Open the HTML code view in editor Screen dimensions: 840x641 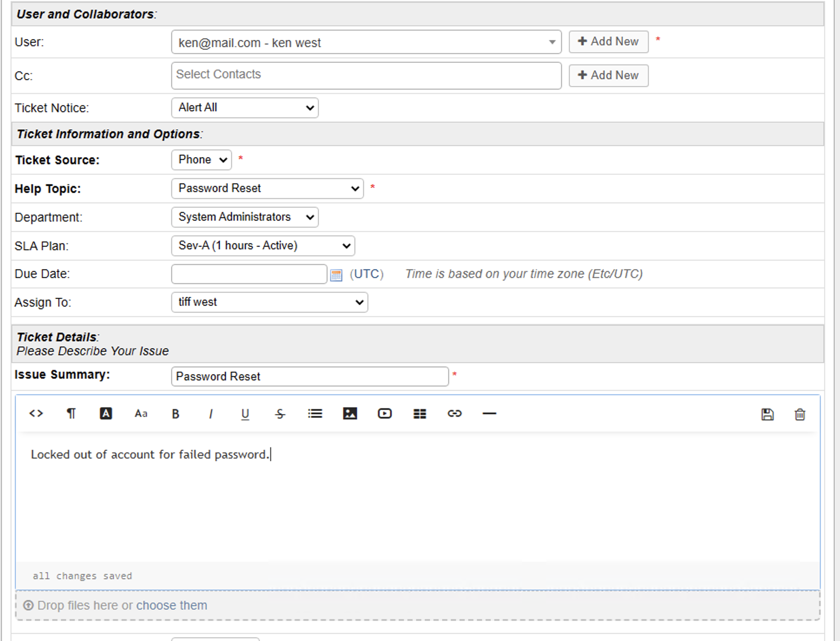click(36, 413)
